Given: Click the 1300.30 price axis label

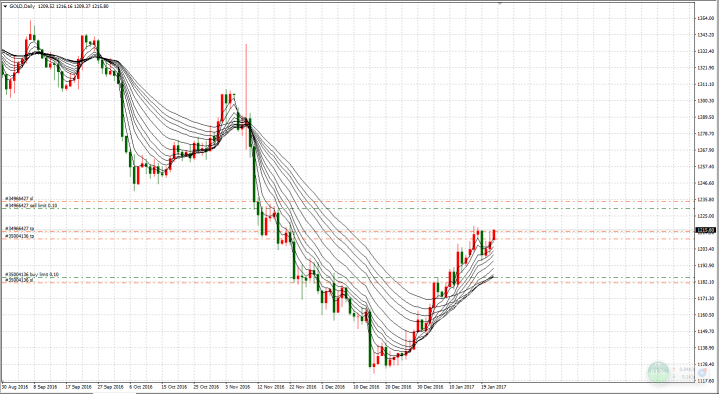Looking at the screenshot, I should [706, 100].
